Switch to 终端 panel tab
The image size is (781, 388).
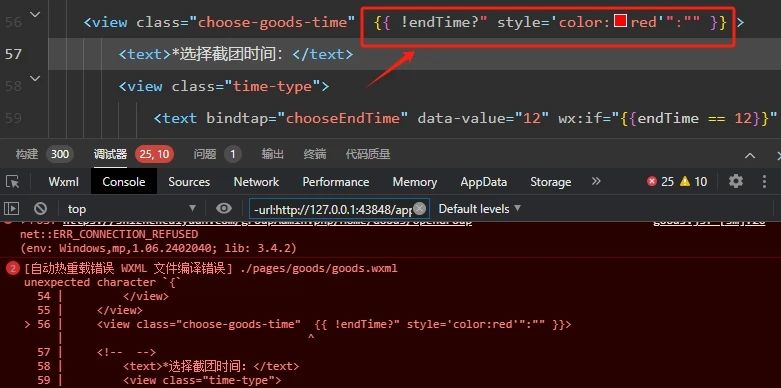(x=314, y=154)
